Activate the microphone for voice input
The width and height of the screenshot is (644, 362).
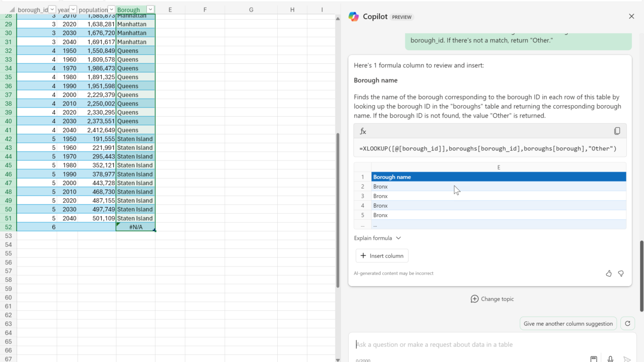pos(610,359)
